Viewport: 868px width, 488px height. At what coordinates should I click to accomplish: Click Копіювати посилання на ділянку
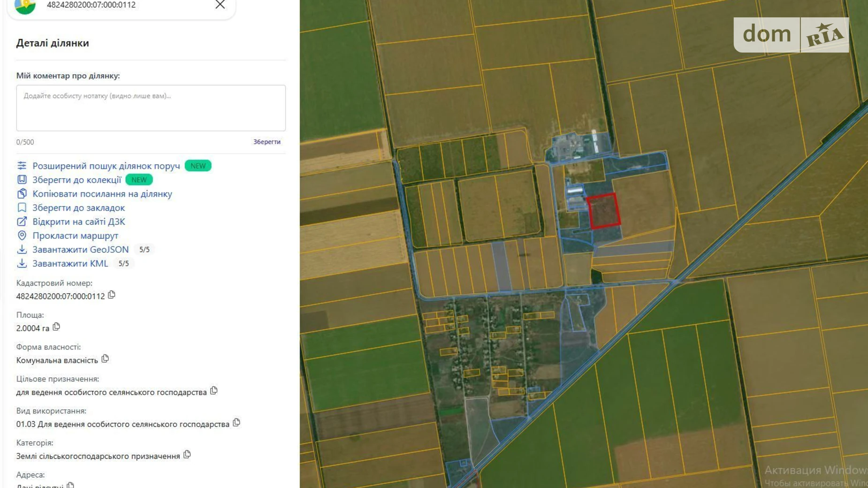click(x=102, y=194)
